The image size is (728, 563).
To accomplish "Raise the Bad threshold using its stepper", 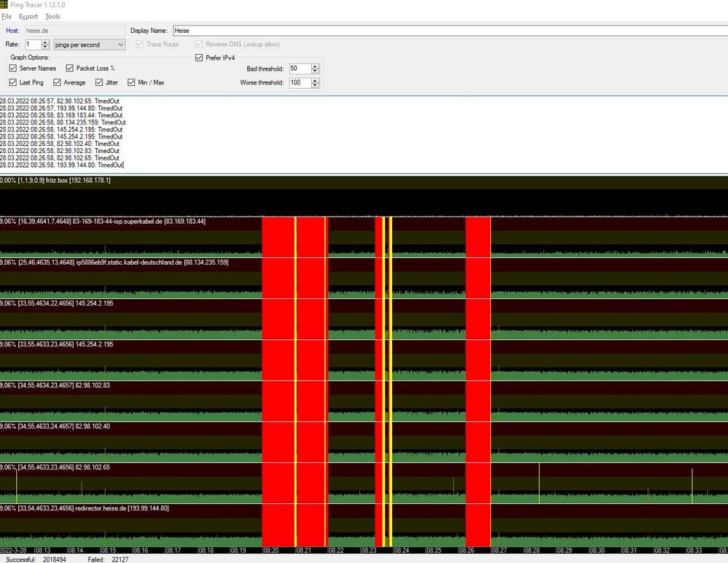I will coord(313,66).
